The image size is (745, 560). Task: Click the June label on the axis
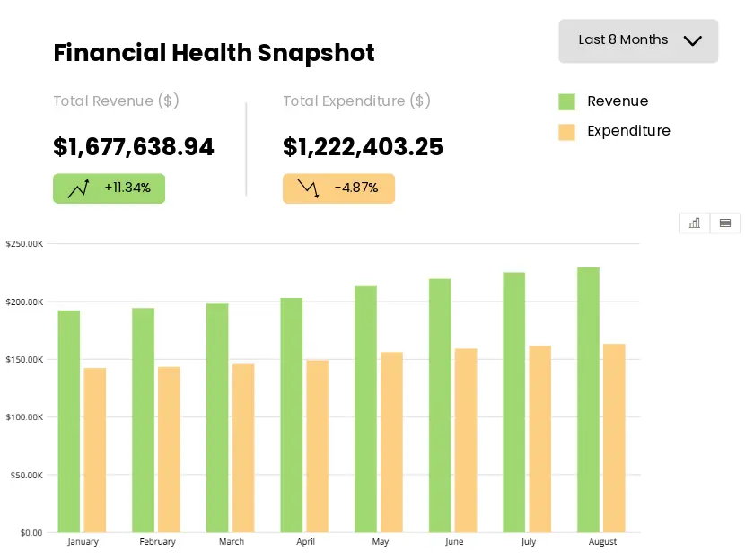click(x=454, y=542)
